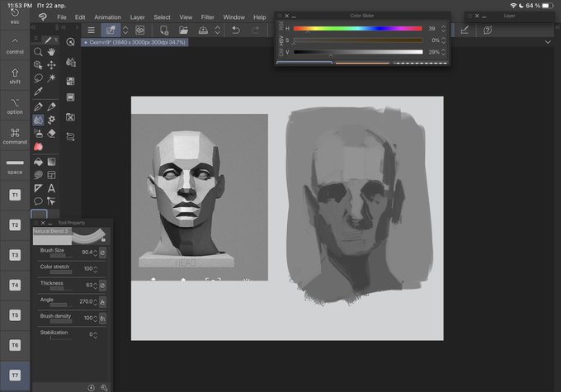Toggle Brush density dynamics button
The height and width of the screenshot is (392, 561).
click(102, 319)
